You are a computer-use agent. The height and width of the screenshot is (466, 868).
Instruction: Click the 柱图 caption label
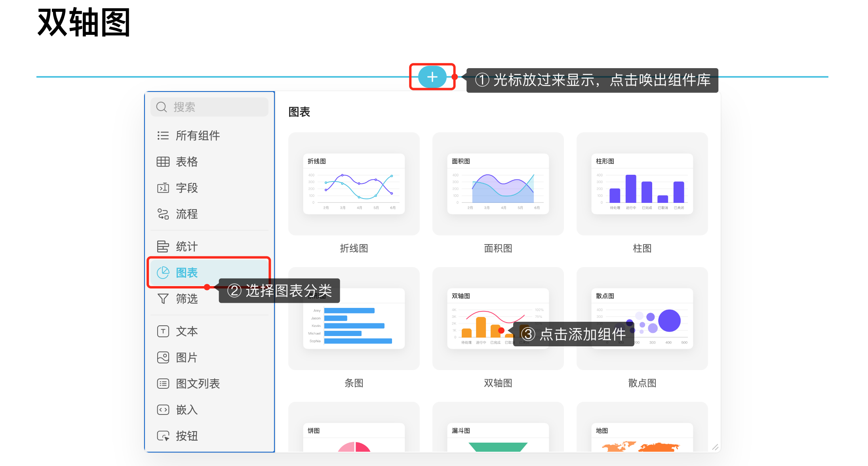tap(642, 248)
